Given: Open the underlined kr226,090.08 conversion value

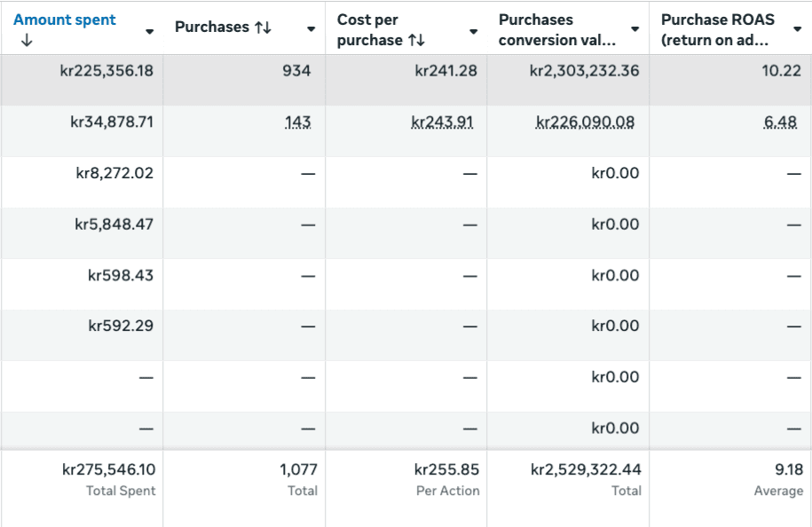Looking at the screenshot, I should (586, 122).
